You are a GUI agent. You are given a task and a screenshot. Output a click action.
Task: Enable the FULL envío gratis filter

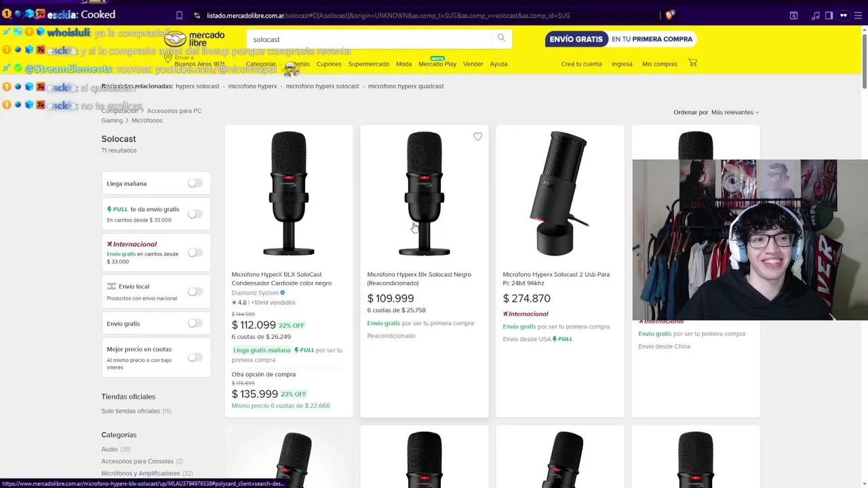(195, 213)
